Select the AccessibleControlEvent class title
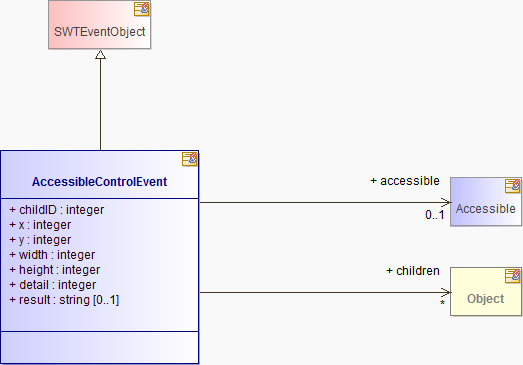 (x=99, y=182)
